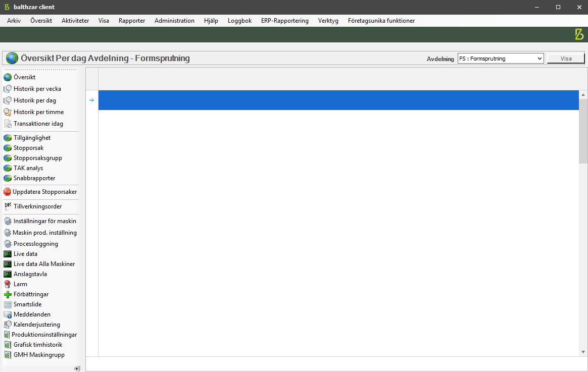
Task: Click the Visa button next to Avdelning
Action: click(x=566, y=59)
